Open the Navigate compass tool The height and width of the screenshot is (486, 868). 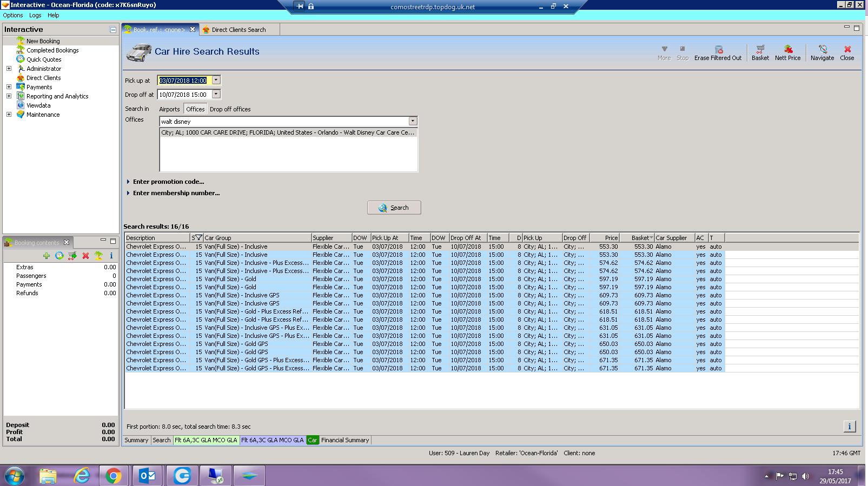(822, 52)
